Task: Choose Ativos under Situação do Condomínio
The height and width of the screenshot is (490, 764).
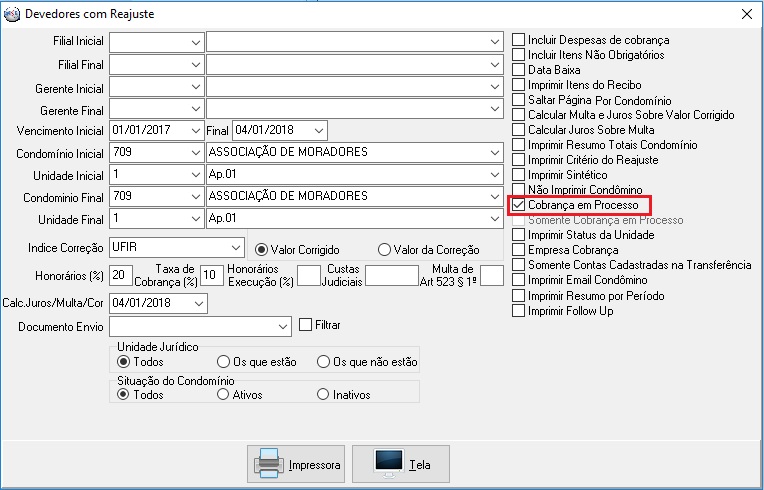Action: [223, 394]
